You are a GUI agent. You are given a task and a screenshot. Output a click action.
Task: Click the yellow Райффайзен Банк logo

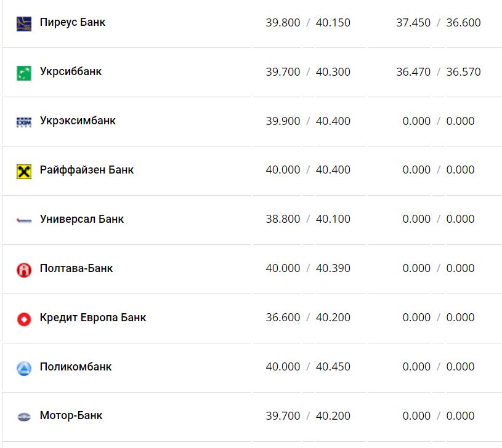coord(24,171)
